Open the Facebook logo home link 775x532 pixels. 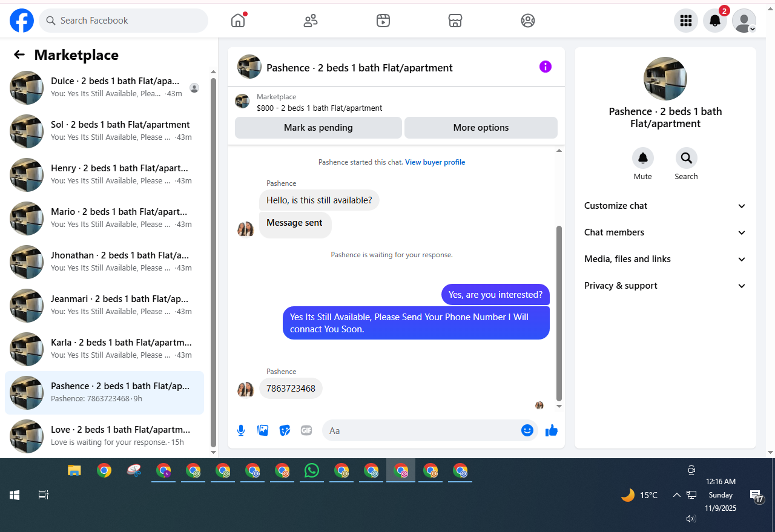pos(22,21)
